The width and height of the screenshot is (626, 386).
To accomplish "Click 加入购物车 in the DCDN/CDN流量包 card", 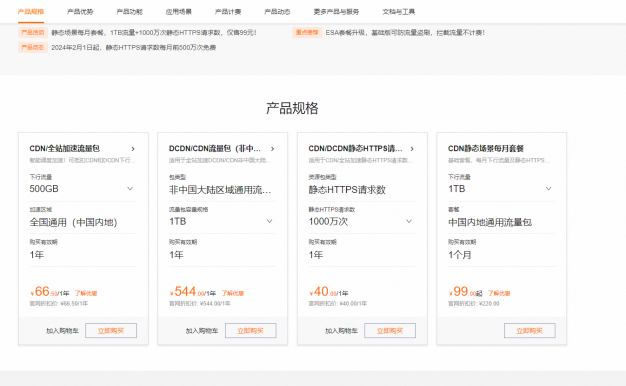I will [202, 331].
